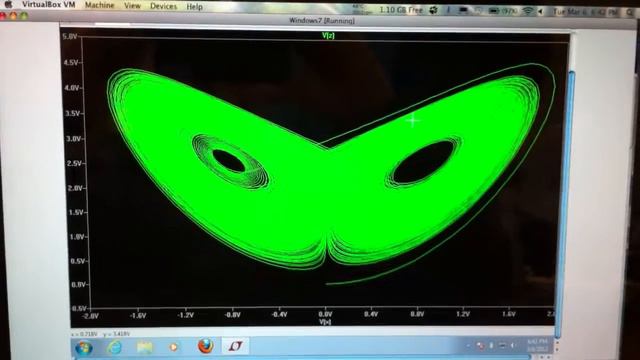Click the -0.8V horizontal axis label

point(232,315)
